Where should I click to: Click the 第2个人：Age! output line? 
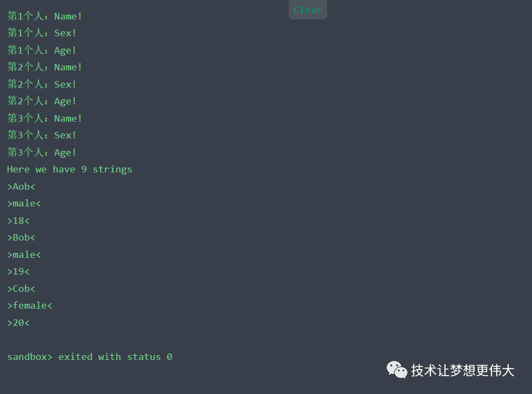42,101
